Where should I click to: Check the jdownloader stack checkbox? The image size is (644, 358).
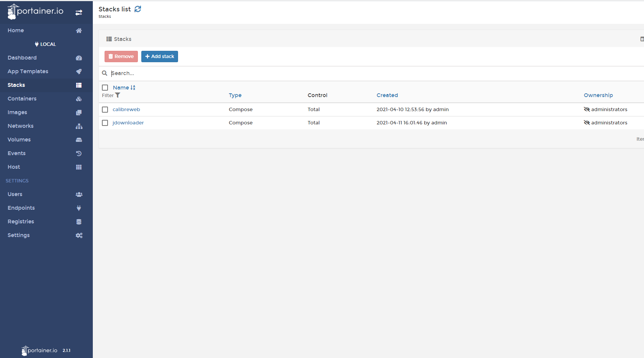(105, 123)
